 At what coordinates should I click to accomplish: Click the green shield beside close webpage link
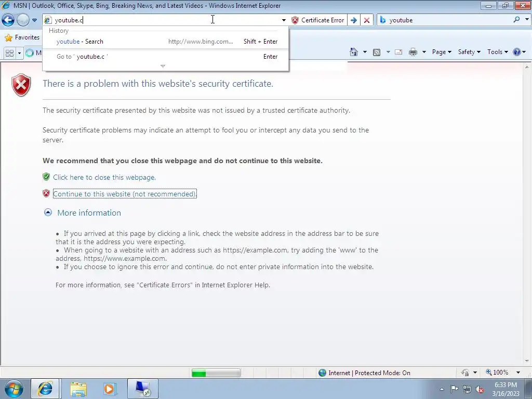(46, 177)
